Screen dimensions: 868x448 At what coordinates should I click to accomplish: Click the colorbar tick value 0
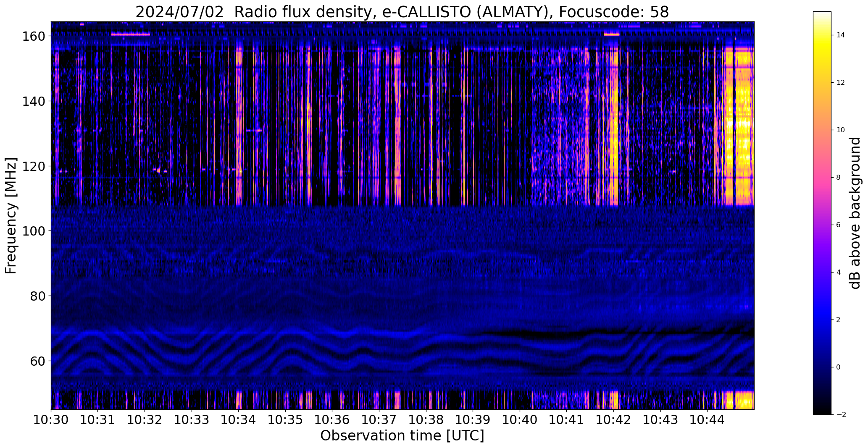pos(838,367)
